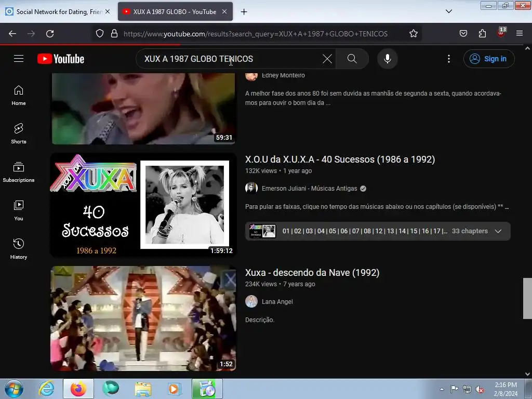
Task: Click Lana Angel channel avatar
Action: click(x=251, y=301)
